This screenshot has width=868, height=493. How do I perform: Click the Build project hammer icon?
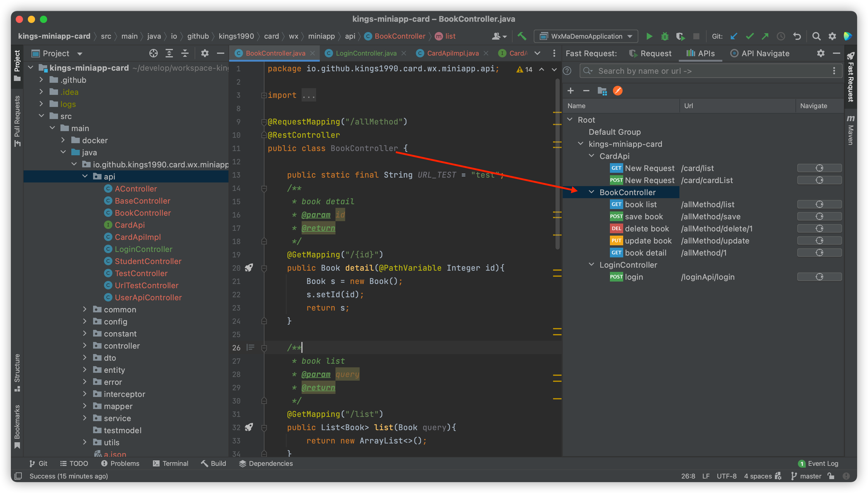522,36
